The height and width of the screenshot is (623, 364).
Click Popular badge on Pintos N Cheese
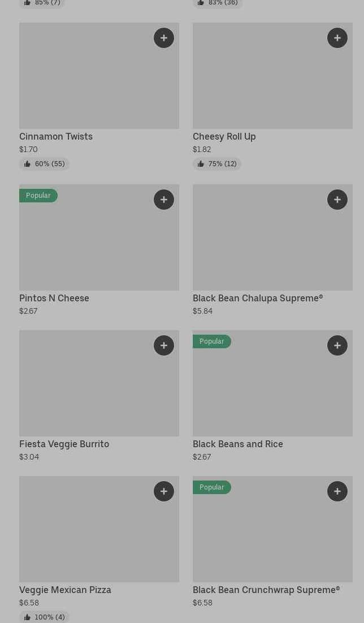(x=38, y=196)
